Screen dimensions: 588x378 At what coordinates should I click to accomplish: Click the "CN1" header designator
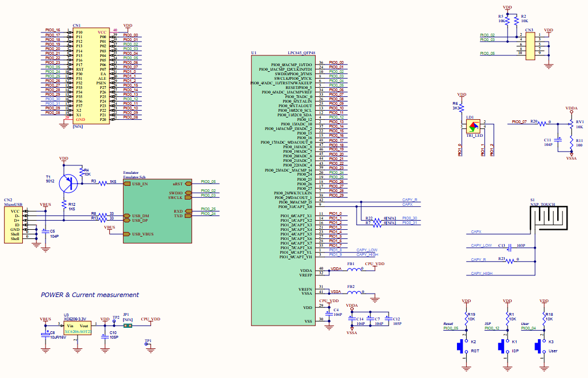[76, 26]
